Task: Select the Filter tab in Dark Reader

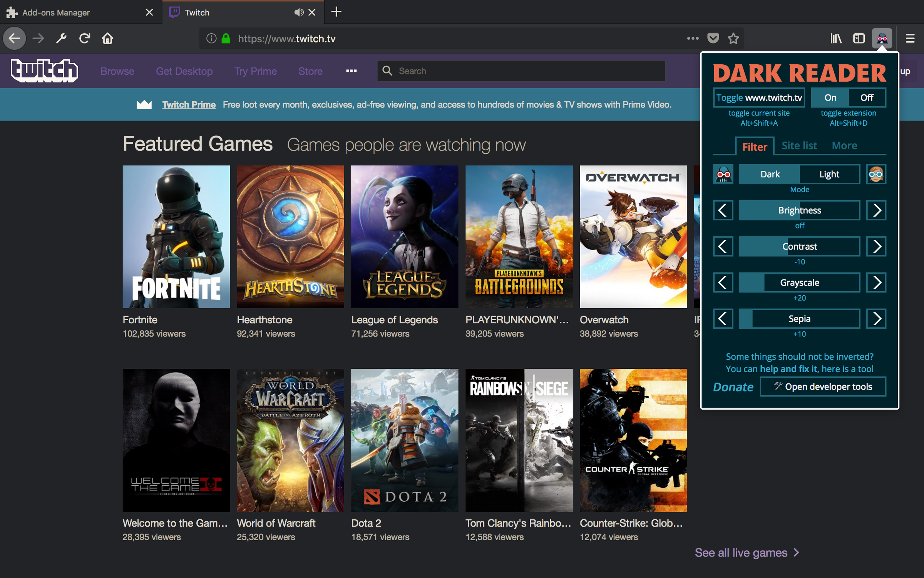Action: (754, 145)
